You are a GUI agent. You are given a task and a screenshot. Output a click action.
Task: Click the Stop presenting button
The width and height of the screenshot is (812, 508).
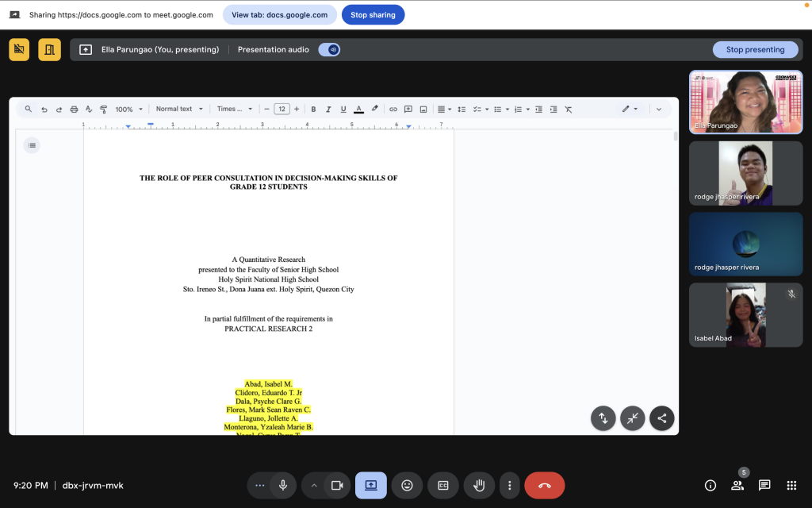tap(755, 49)
